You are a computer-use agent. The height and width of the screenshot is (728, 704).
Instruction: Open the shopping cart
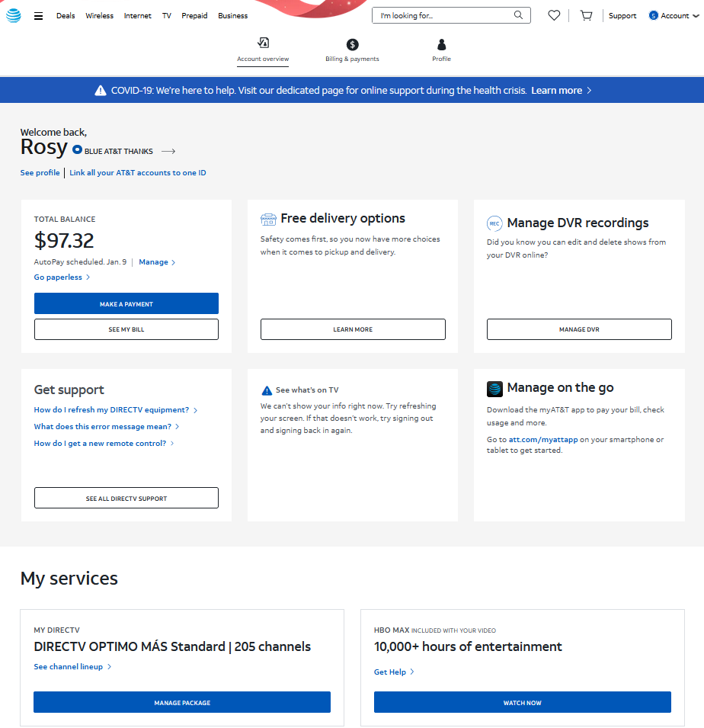pos(586,15)
